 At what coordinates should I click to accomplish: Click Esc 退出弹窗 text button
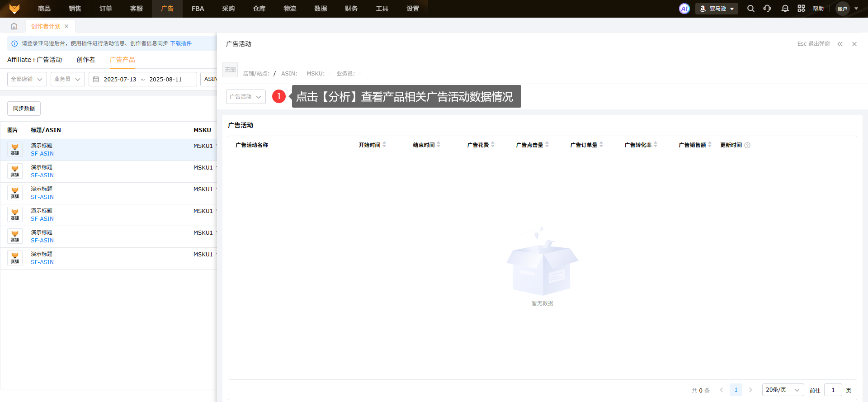[x=814, y=44]
